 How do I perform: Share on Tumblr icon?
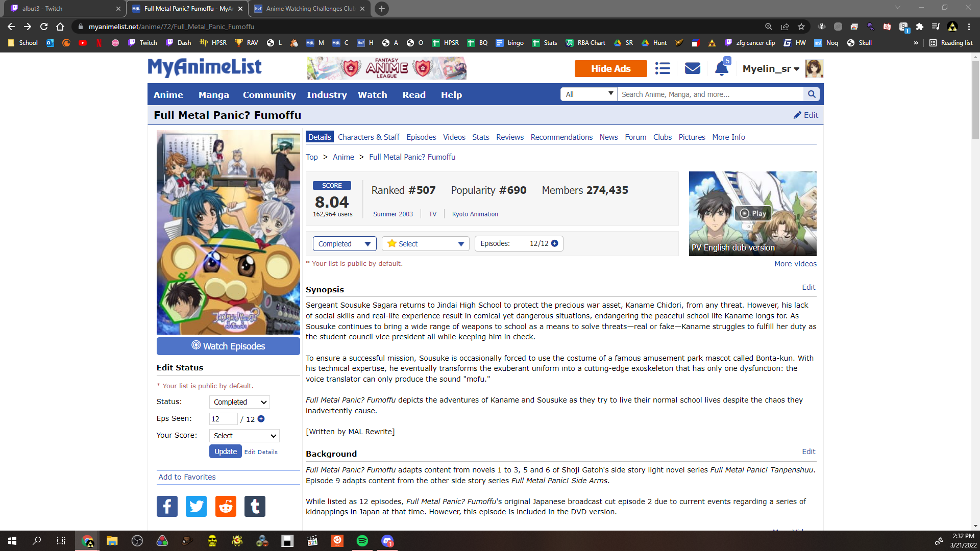coord(255,506)
